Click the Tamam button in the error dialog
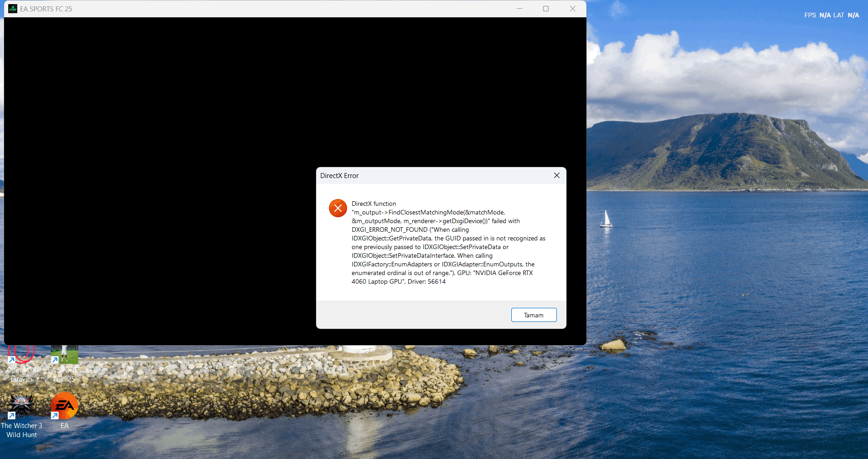868x459 pixels. 534,315
